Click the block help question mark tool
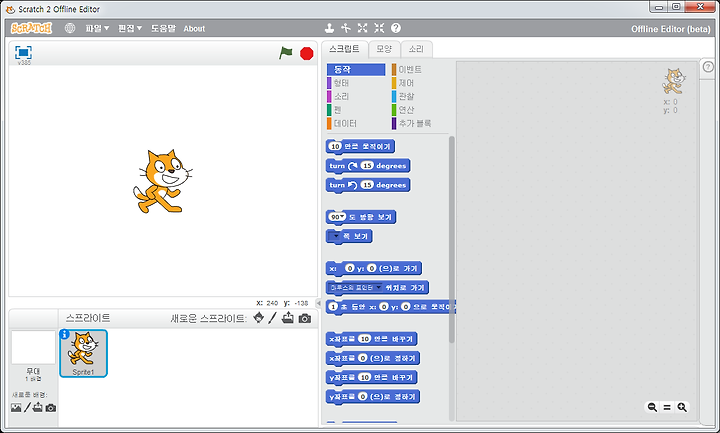The width and height of the screenshot is (720, 433). click(x=396, y=28)
